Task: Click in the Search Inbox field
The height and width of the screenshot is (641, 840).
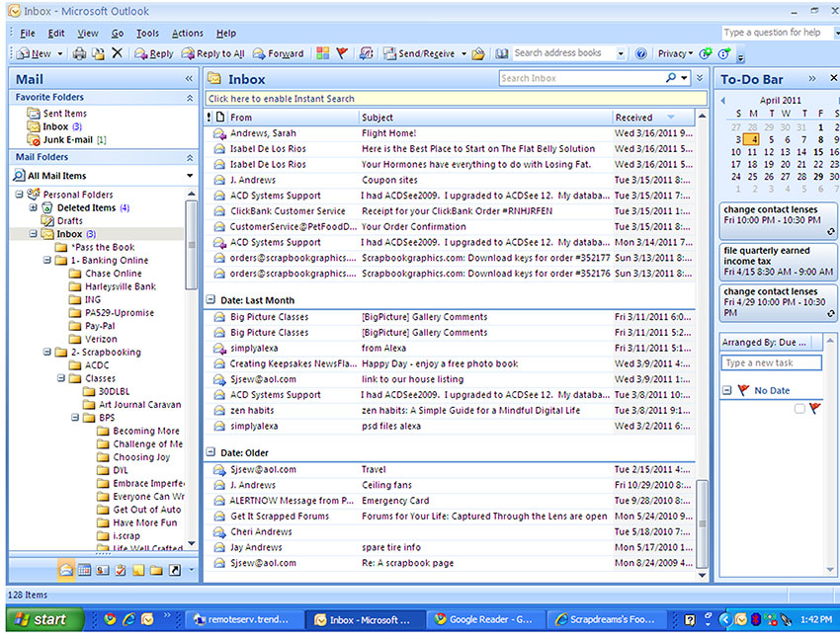Action: tap(581, 78)
